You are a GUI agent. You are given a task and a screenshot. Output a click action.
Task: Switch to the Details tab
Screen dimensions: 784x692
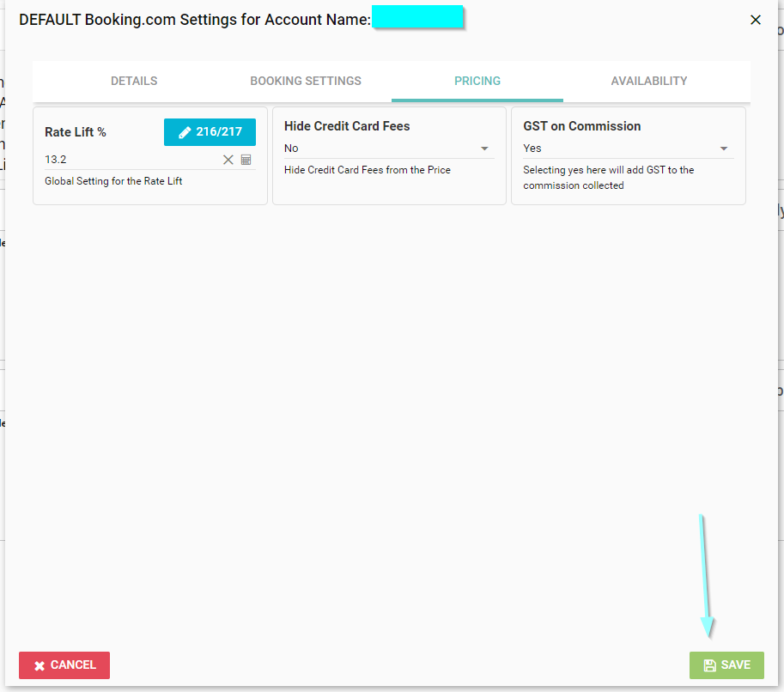(x=134, y=81)
